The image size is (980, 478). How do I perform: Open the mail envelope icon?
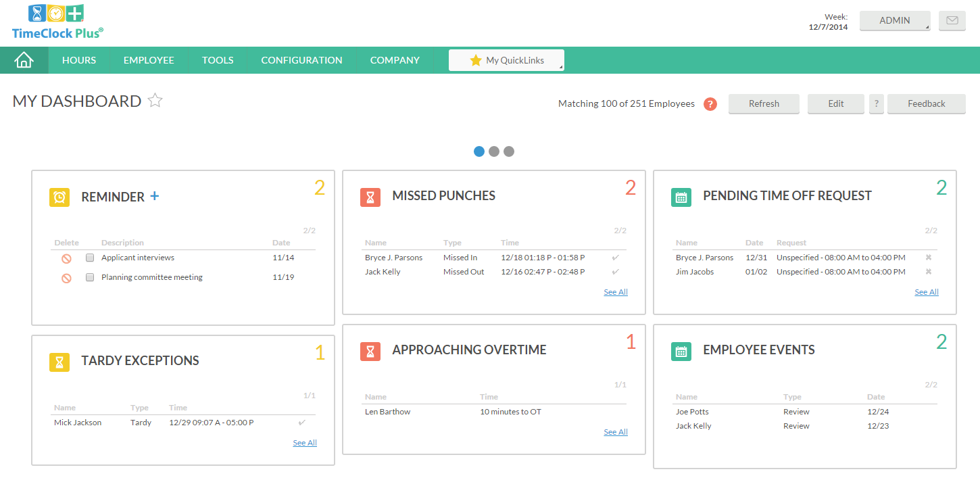[x=952, y=20]
